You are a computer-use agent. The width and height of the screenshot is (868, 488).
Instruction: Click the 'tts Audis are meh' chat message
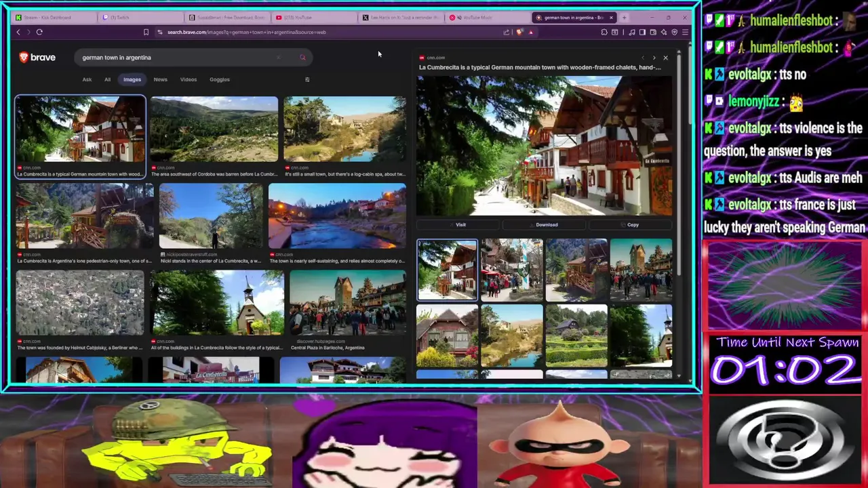coord(784,178)
